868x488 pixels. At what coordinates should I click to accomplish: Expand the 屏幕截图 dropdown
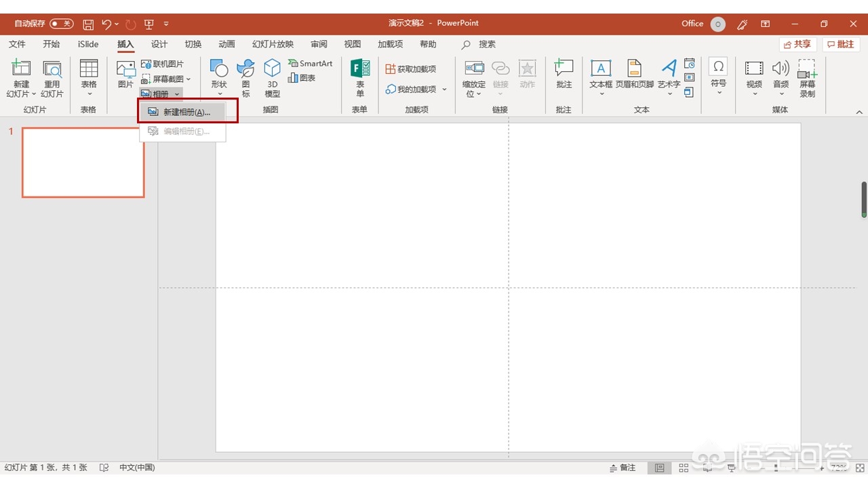[189, 79]
